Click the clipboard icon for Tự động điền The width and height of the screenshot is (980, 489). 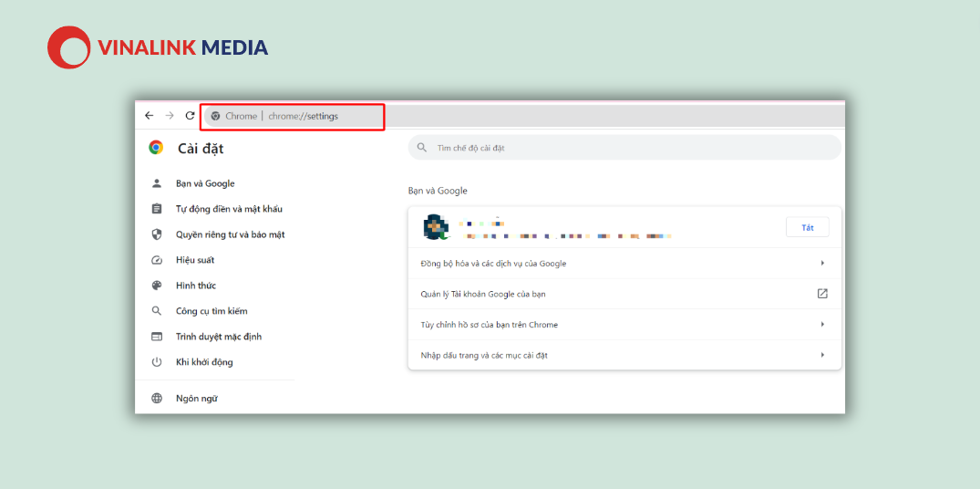point(157,209)
